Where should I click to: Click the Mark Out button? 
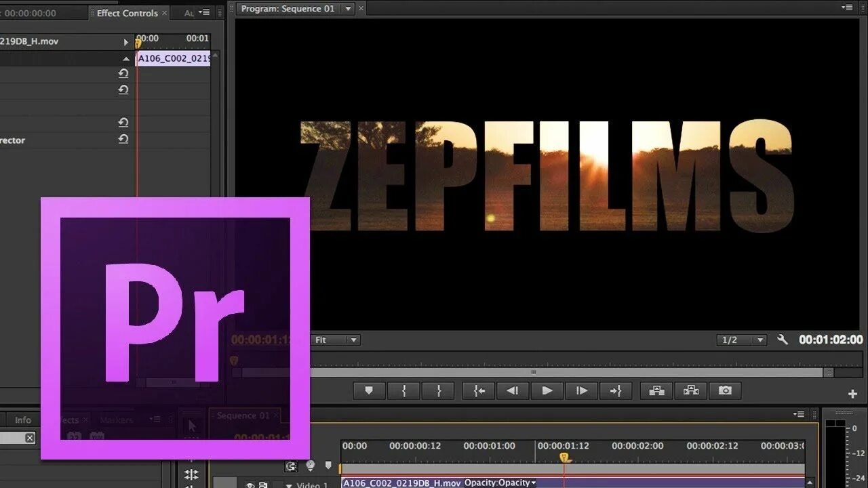438,390
